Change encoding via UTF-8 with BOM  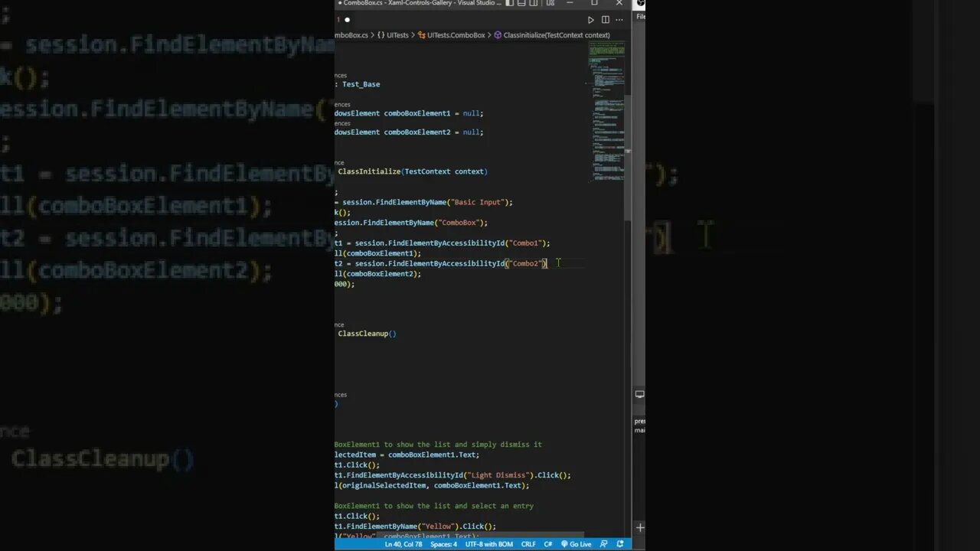pos(489,544)
